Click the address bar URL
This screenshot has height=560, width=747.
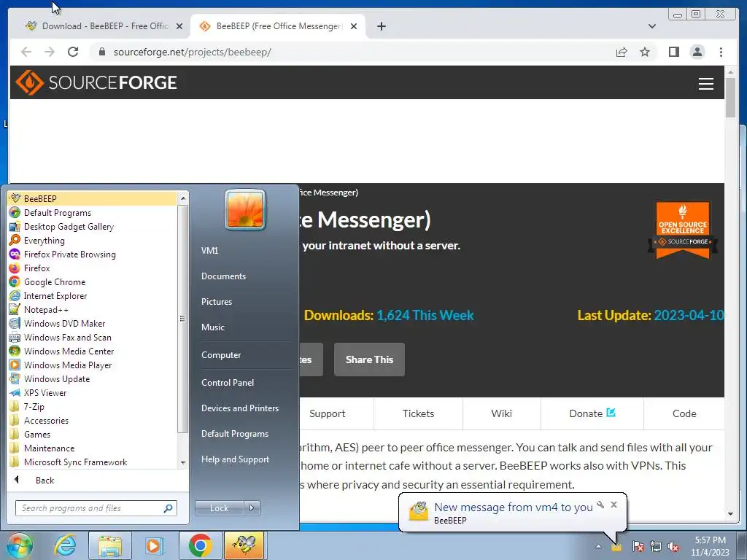[x=192, y=52]
